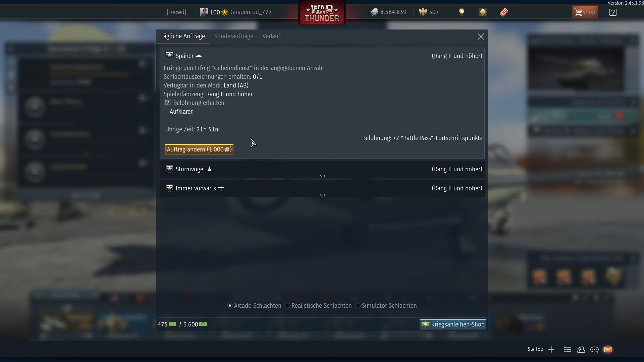Select Simulator-Schlachten radio button

358,306
